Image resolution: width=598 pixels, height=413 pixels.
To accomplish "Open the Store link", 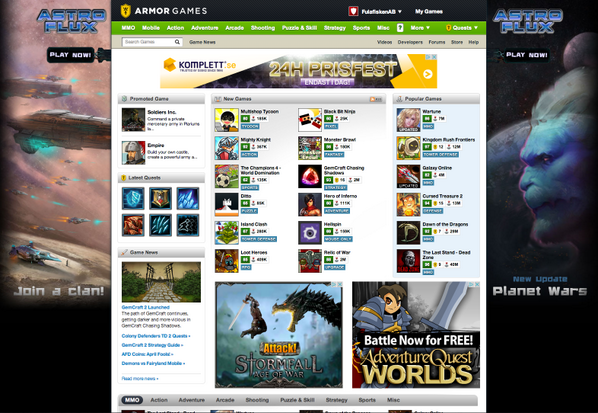I will 457,42.
